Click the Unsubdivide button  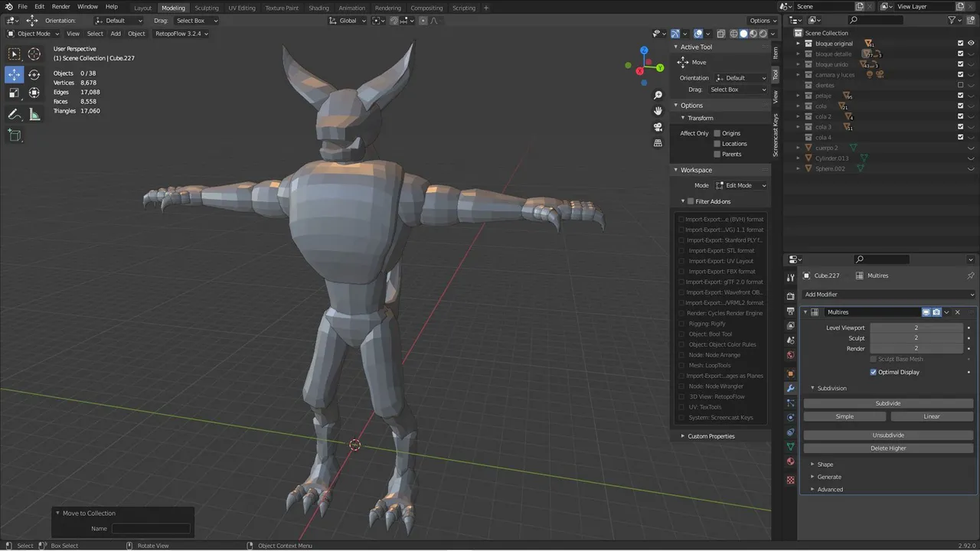click(x=888, y=435)
